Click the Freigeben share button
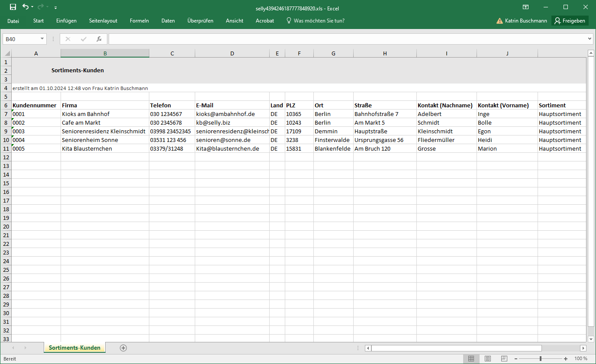 pyautogui.click(x=570, y=21)
